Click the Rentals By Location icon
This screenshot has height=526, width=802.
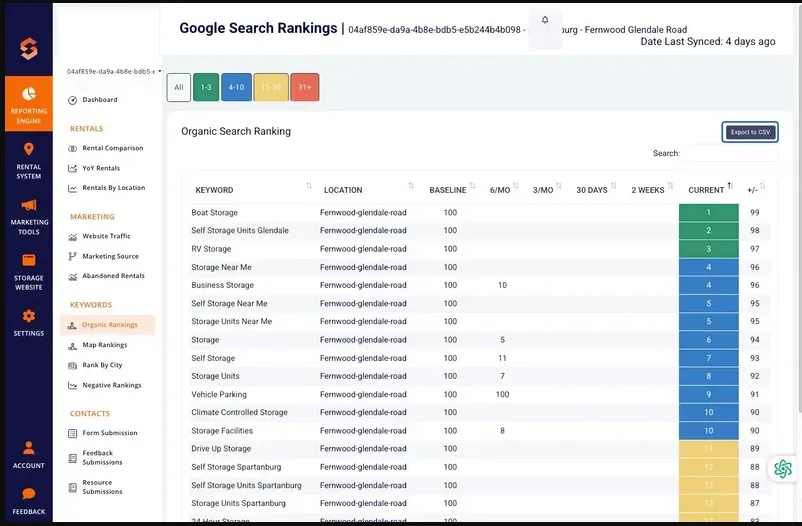click(x=73, y=188)
